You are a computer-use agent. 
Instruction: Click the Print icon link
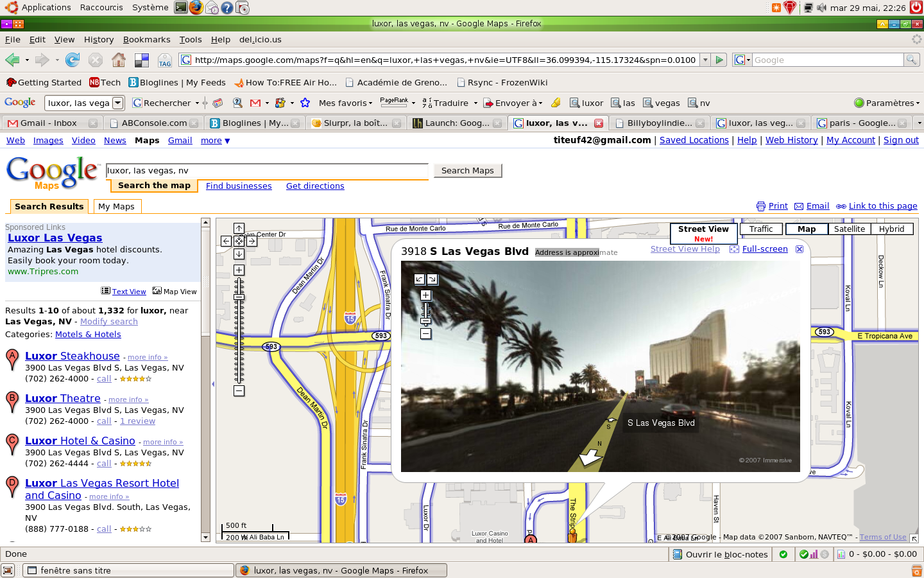761,206
